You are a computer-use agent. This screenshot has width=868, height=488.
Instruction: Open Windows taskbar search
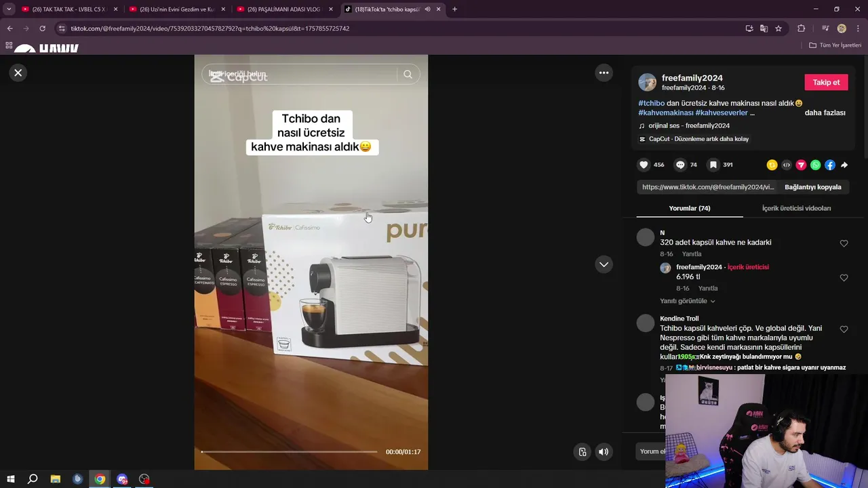[33, 479]
